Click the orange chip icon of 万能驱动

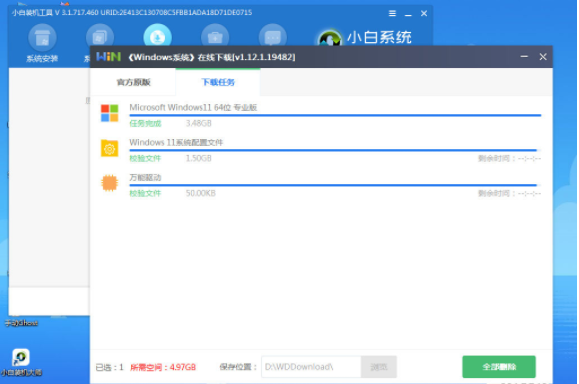(110, 183)
